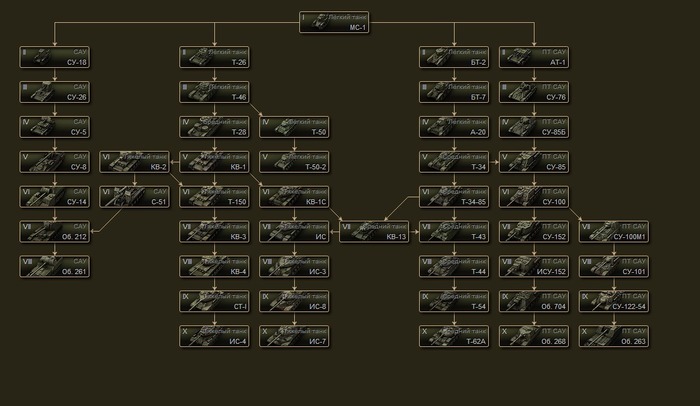Select the А-20 light tank thumbnail
The width and height of the screenshot is (700, 406).
click(x=454, y=126)
